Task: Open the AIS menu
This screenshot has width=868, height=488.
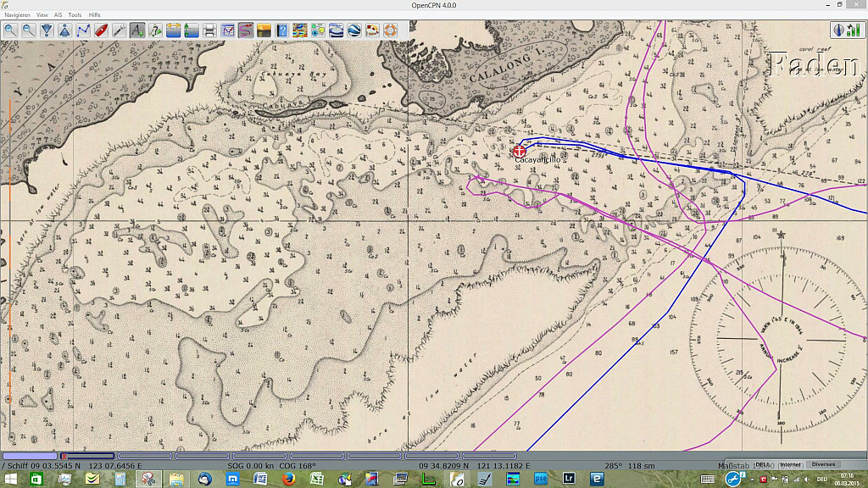Action: [58, 15]
